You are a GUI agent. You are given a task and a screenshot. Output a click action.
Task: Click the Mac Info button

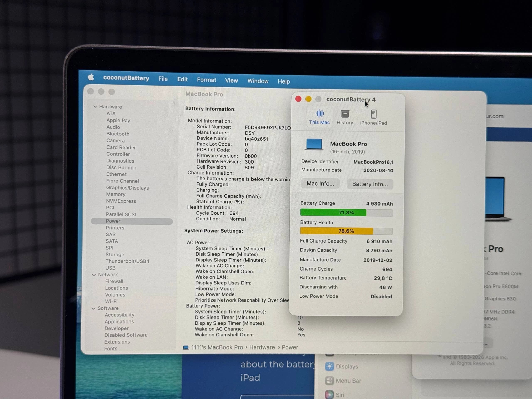coord(320,183)
